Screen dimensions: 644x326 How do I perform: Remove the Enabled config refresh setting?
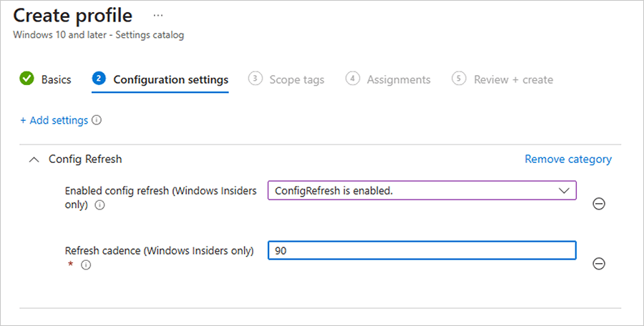click(x=600, y=204)
